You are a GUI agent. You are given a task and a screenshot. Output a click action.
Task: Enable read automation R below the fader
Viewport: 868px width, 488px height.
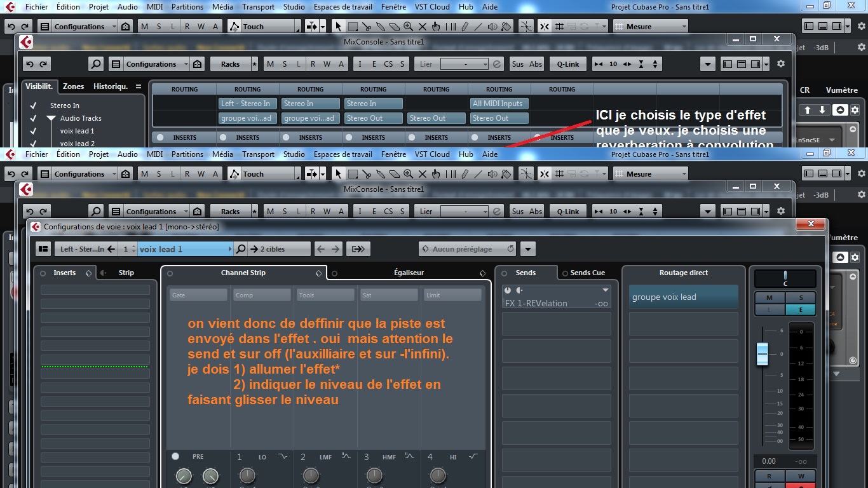(770, 476)
